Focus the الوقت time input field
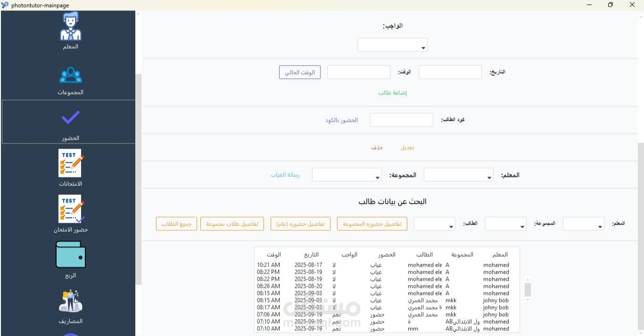Image resolution: width=644 pixels, height=336 pixels. point(359,72)
